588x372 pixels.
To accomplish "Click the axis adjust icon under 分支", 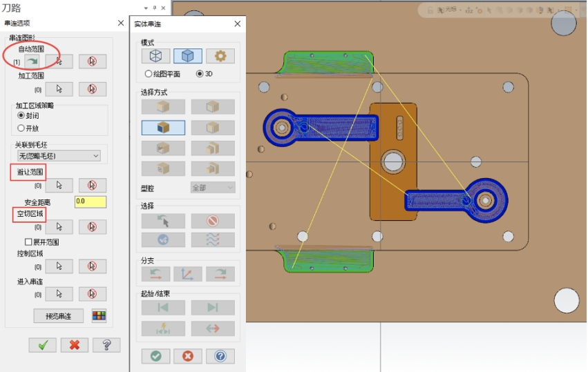I will point(187,274).
